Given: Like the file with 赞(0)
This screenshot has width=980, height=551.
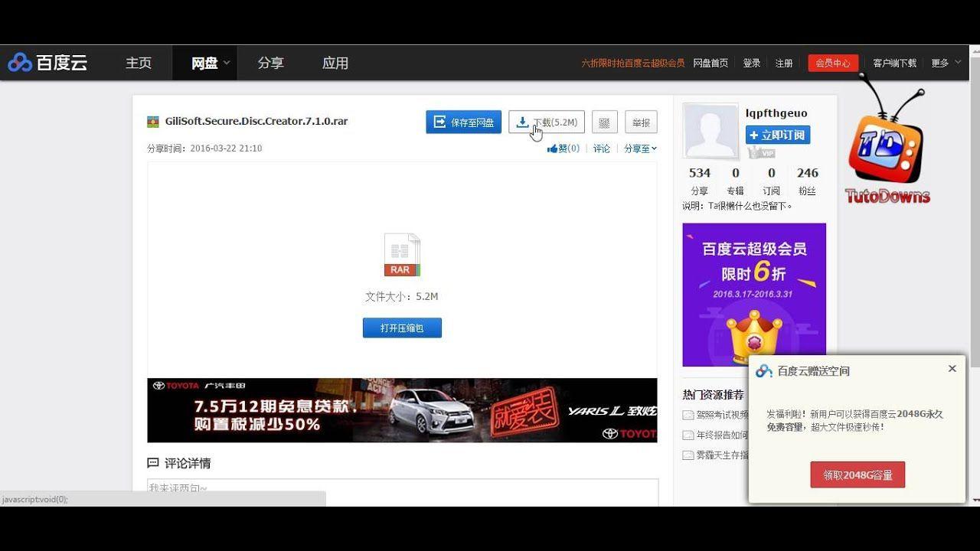Looking at the screenshot, I should click(x=563, y=148).
